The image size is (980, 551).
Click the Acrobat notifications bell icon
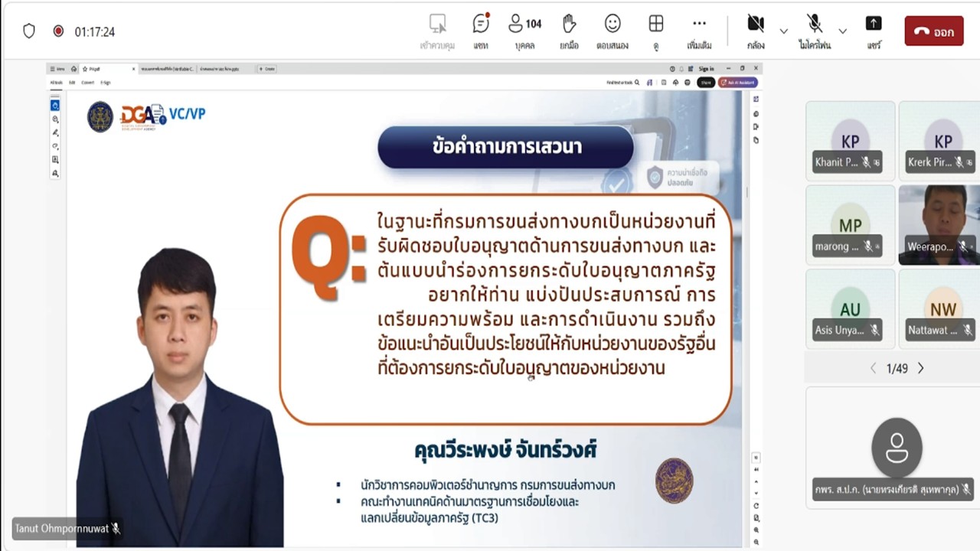681,68
